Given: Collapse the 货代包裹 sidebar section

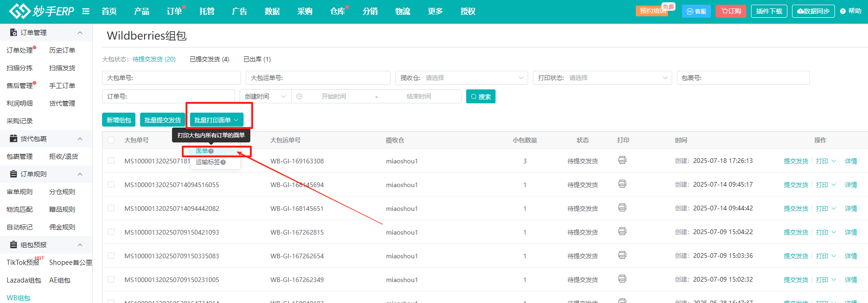Looking at the screenshot, I should click(x=80, y=139).
